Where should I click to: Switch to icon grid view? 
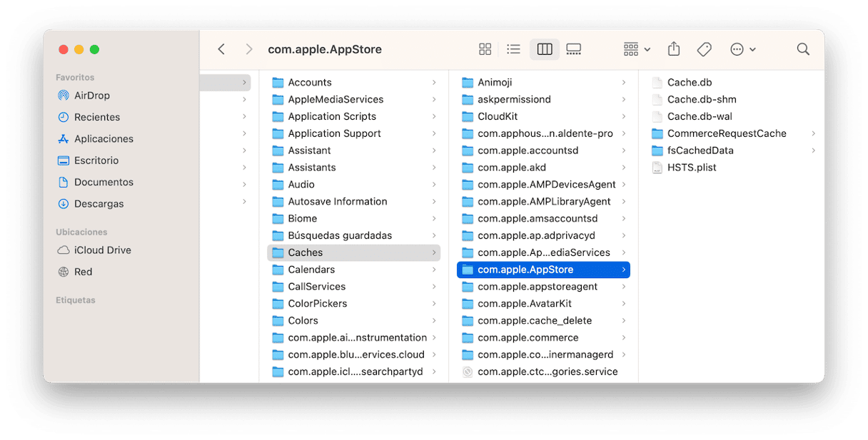coord(485,49)
